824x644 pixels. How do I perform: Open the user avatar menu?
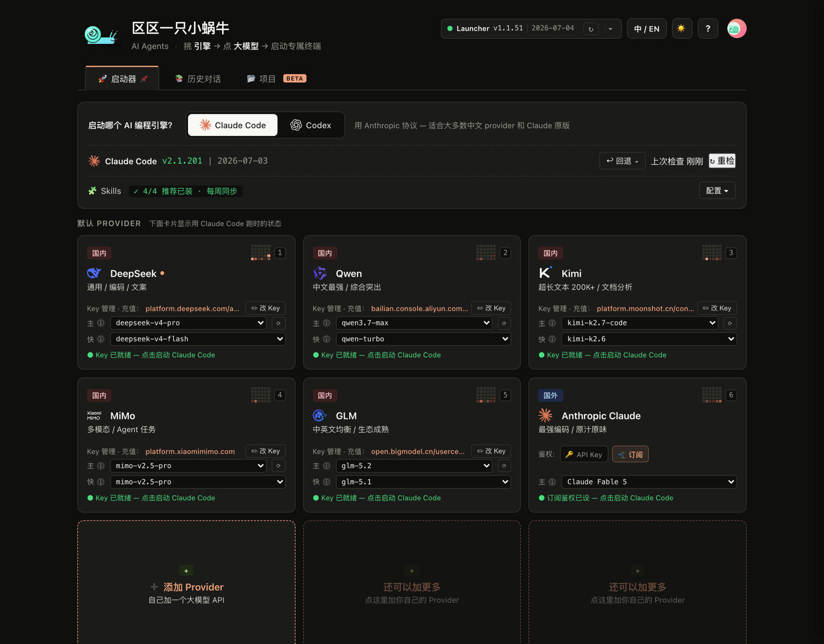(x=736, y=29)
